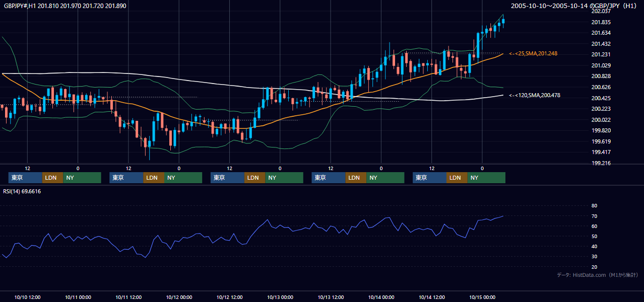Select the 10/14 12:00 time axis marker
Image resolution: width=644 pixels, height=302 pixels.
point(432,297)
